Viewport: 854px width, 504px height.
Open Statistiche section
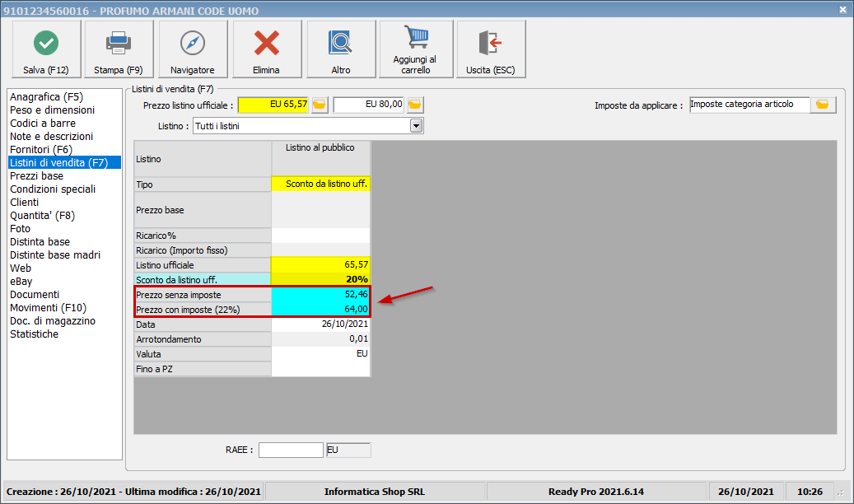tap(35, 334)
